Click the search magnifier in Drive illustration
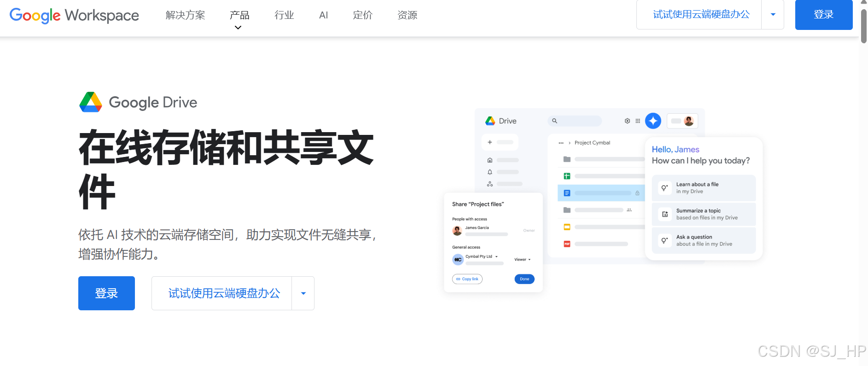 coord(555,121)
